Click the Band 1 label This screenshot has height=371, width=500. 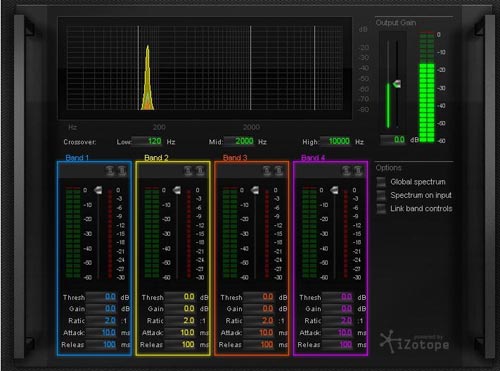tap(77, 158)
